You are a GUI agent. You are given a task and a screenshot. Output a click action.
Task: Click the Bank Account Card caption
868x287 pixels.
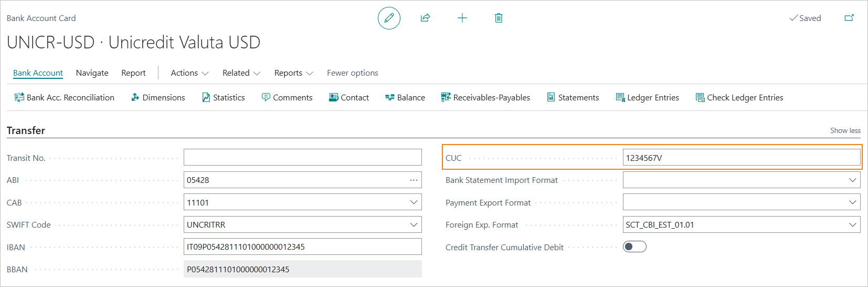(41, 18)
